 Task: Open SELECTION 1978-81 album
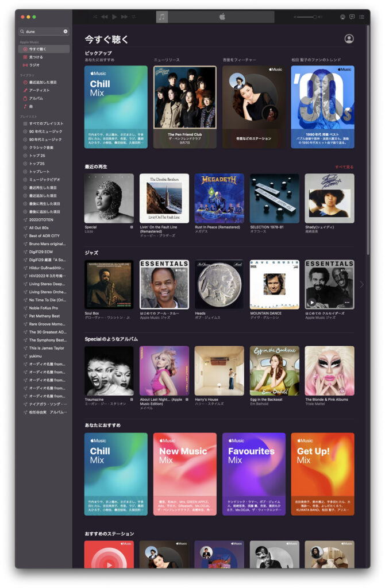pos(275,198)
